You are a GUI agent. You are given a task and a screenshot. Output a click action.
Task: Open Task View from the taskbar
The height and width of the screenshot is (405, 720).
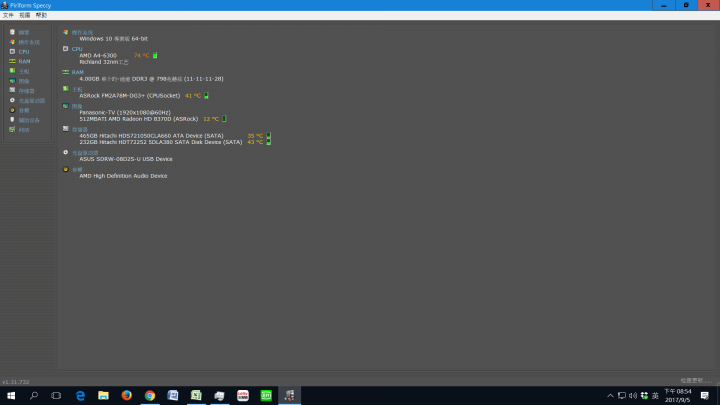point(56,395)
